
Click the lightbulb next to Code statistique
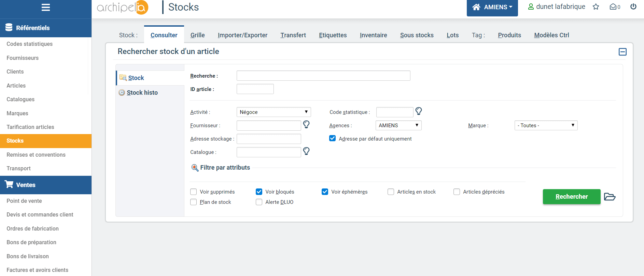(x=419, y=111)
